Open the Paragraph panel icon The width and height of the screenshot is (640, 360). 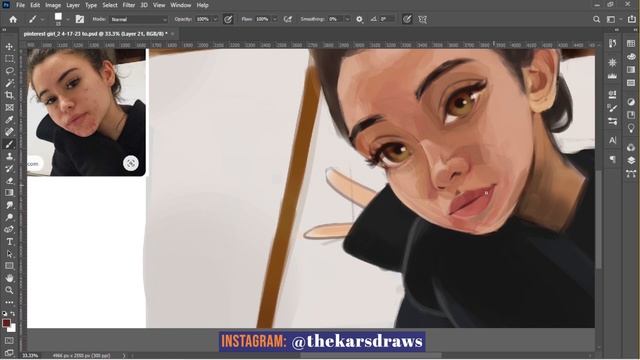point(612,159)
